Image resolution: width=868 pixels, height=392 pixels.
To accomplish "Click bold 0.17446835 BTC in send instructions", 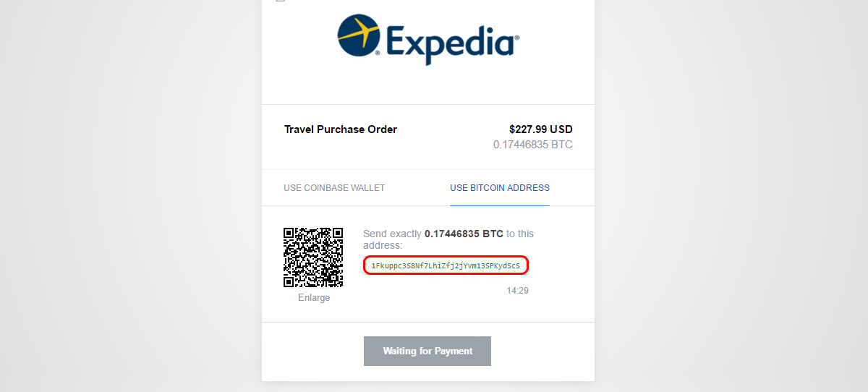I will [x=464, y=234].
